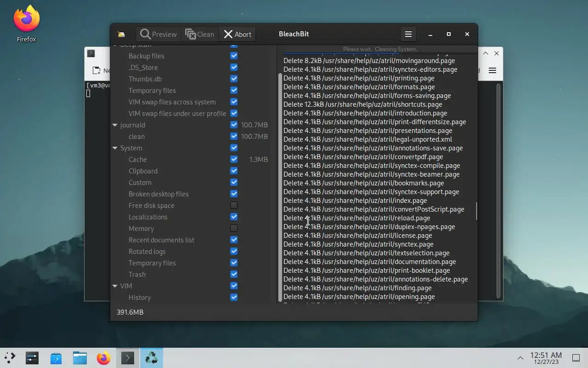Open the application launcher on the taskbar
The image size is (588, 368).
[x=10, y=358]
